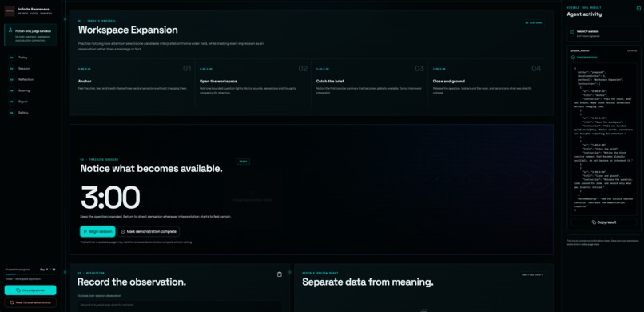
Task: Click the Record only what was noticed field
Action: click(180, 306)
